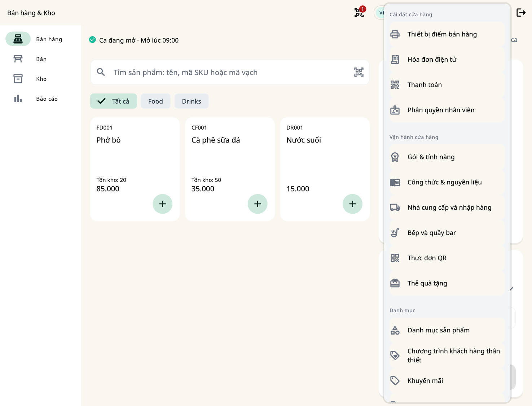Open Thiết bị điểm bán hàng settings
This screenshot has width=532, height=406.
click(x=447, y=34)
